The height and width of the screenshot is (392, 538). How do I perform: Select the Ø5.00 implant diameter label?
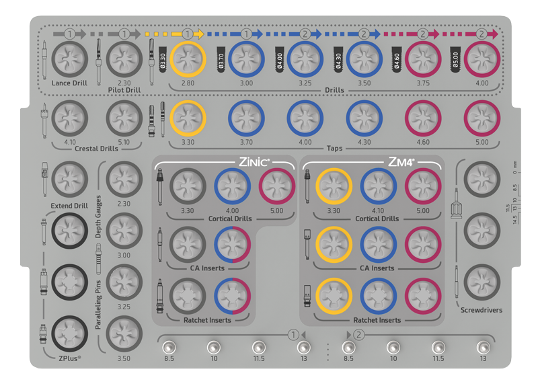point(453,60)
